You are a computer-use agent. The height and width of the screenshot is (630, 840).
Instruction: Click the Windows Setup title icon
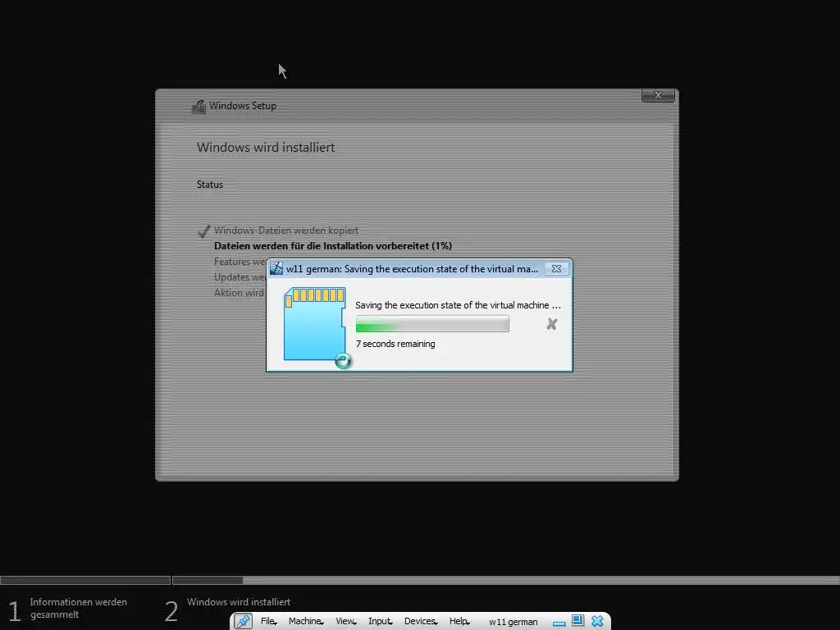(x=199, y=107)
